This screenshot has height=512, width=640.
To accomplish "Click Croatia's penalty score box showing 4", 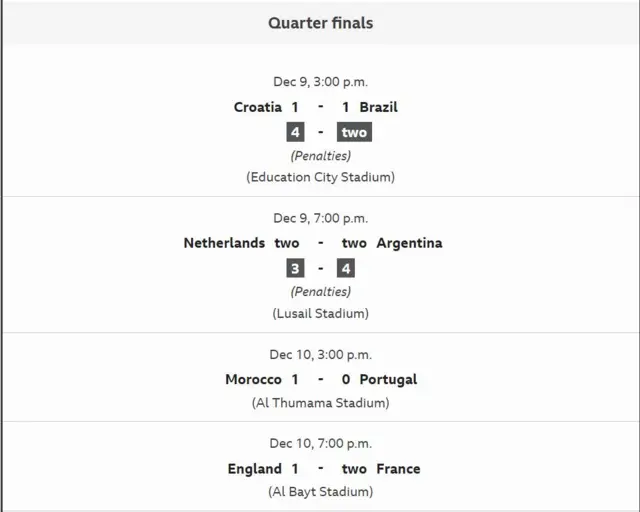I will [x=294, y=132].
